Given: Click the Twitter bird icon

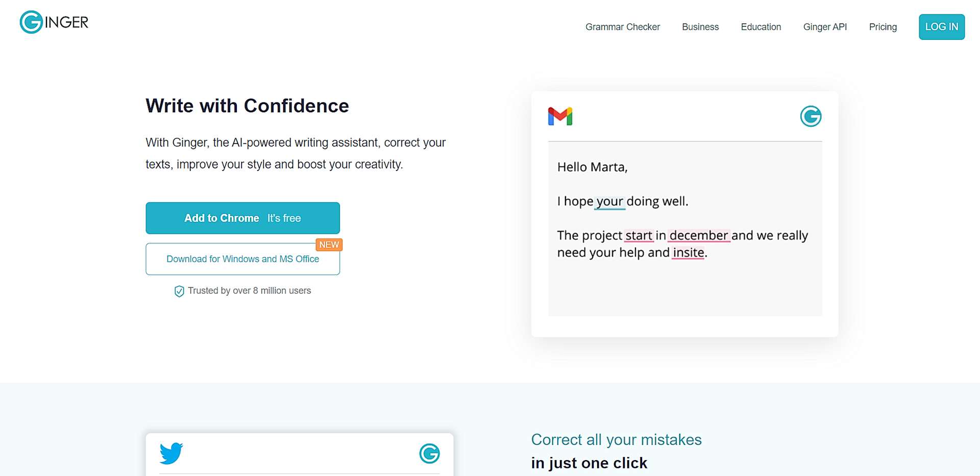Looking at the screenshot, I should coord(171,453).
